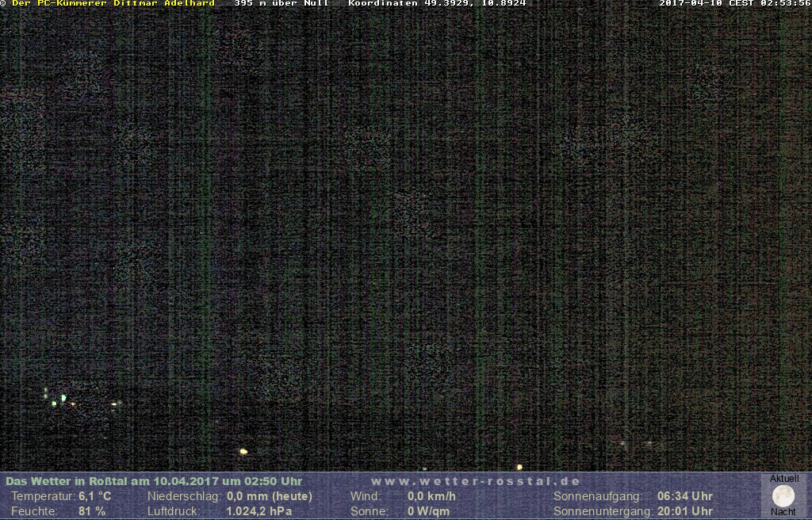Click the Luftdruck 1.024,2 hPa reading
This screenshot has width=812, height=520.
(259, 511)
